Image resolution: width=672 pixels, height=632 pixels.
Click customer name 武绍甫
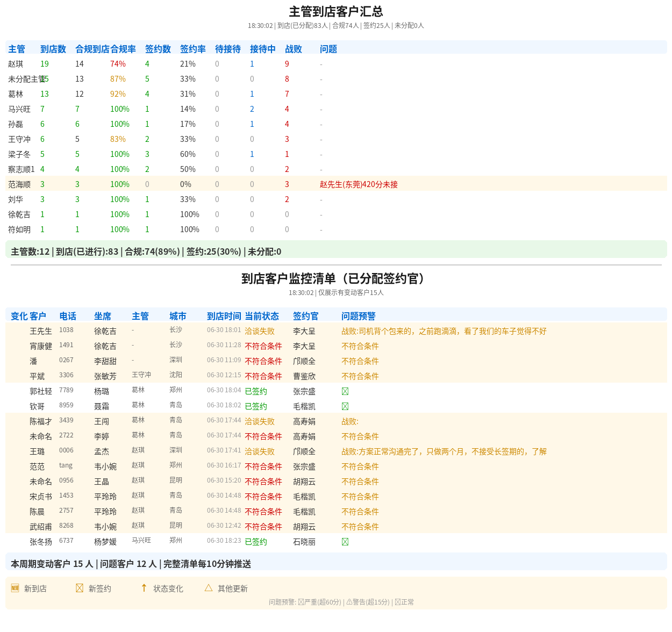click(x=41, y=527)
